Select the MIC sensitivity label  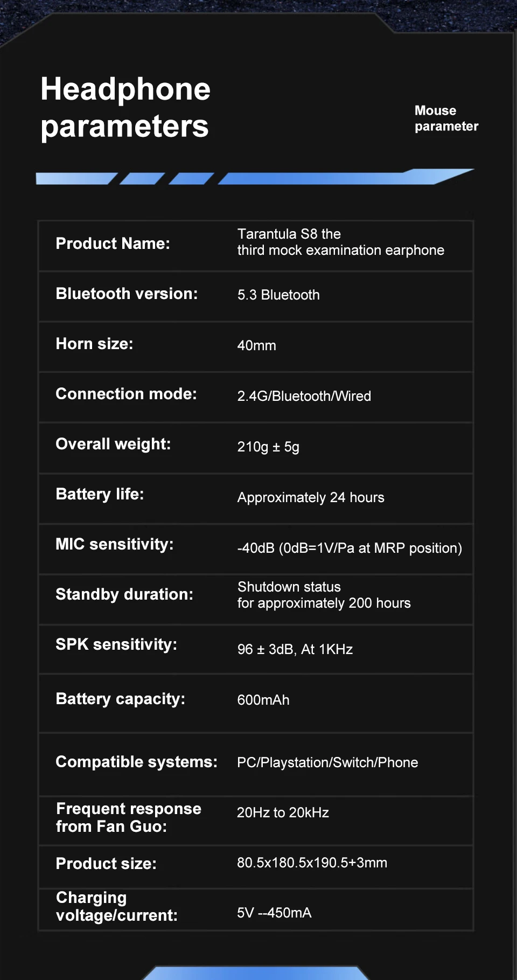(x=114, y=544)
